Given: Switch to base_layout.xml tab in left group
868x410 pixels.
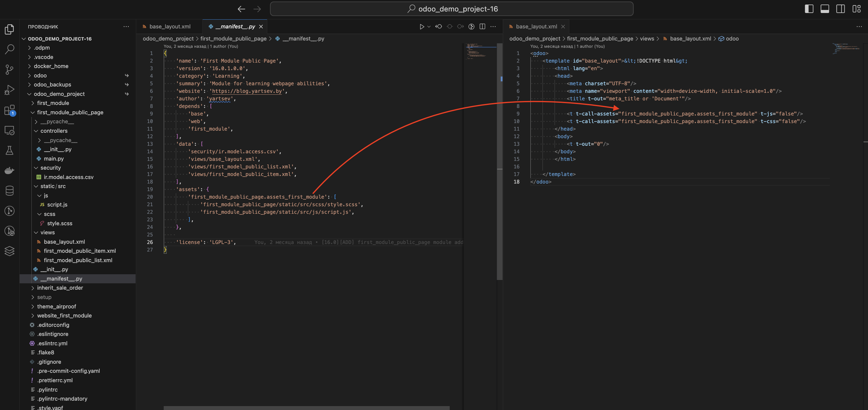Looking at the screenshot, I should [x=169, y=27].
